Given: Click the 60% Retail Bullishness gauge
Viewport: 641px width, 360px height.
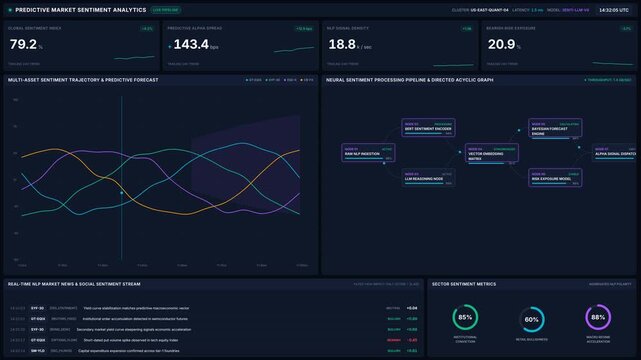Looking at the screenshot, I should coord(531,319).
